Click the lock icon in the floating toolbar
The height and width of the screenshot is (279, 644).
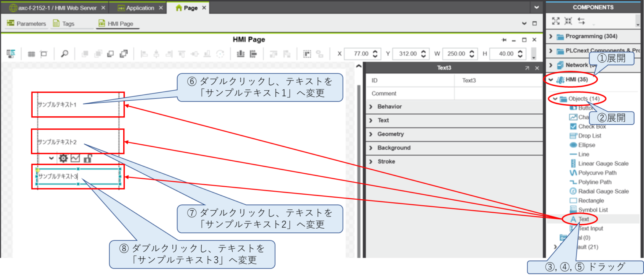(x=87, y=159)
